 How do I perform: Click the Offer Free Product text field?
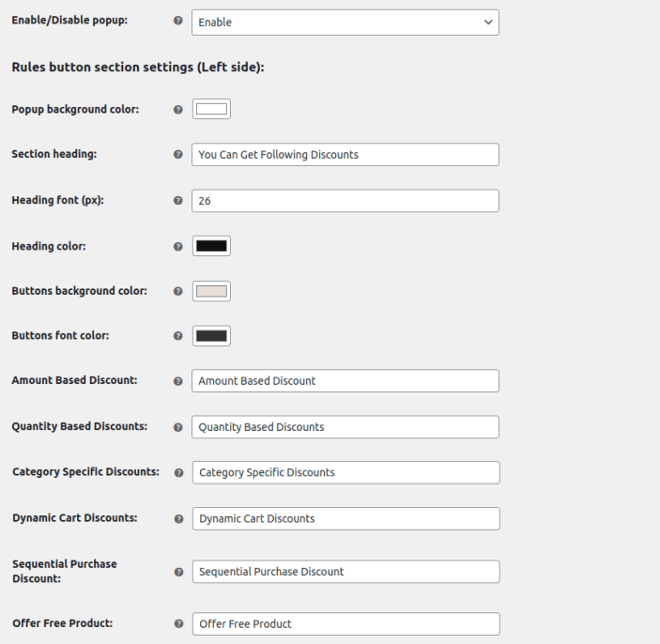(345, 624)
